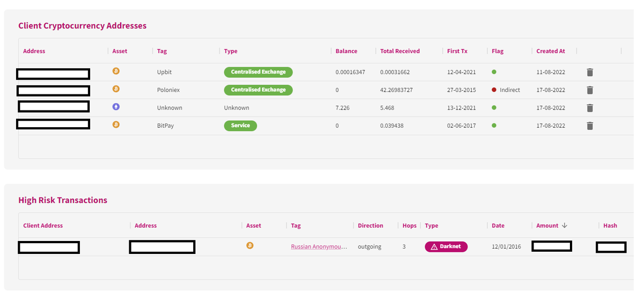This screenshot has height=299, width=644.
Task: Select the Poloniex tag cell
Action: (x=168, y=90)
